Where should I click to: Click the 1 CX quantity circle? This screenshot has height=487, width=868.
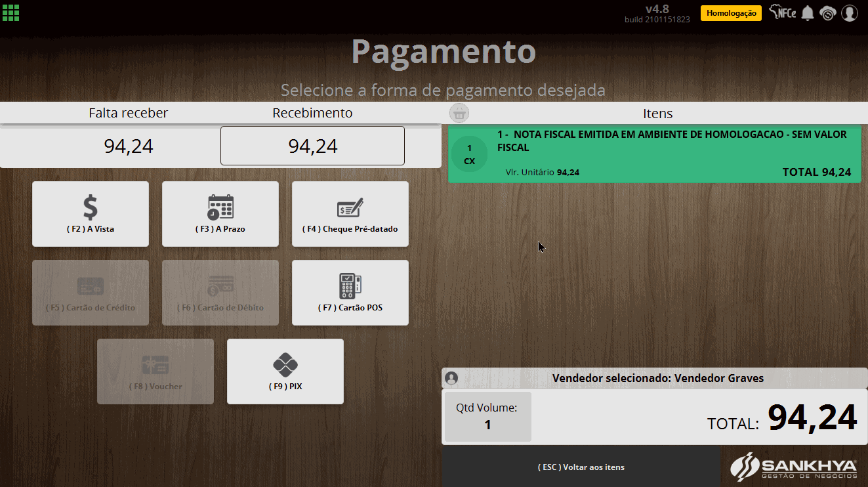469,155
